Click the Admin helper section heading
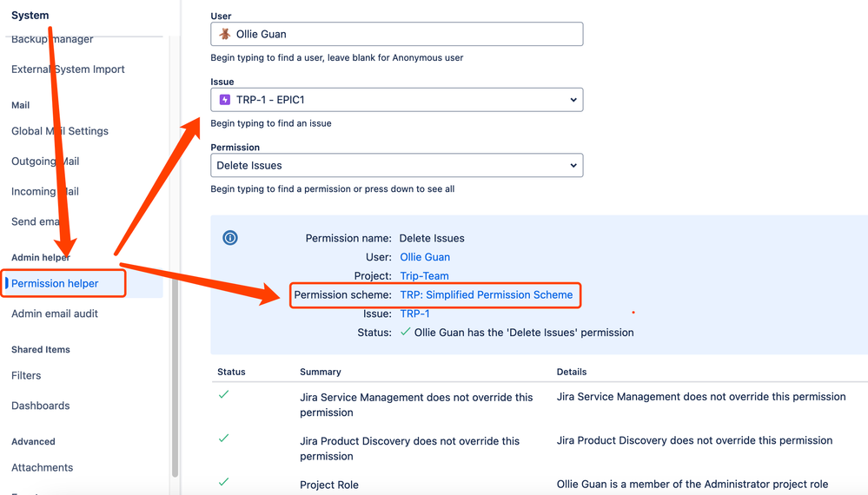This screenshot has height=495, width=868. [x=41, y=258]
